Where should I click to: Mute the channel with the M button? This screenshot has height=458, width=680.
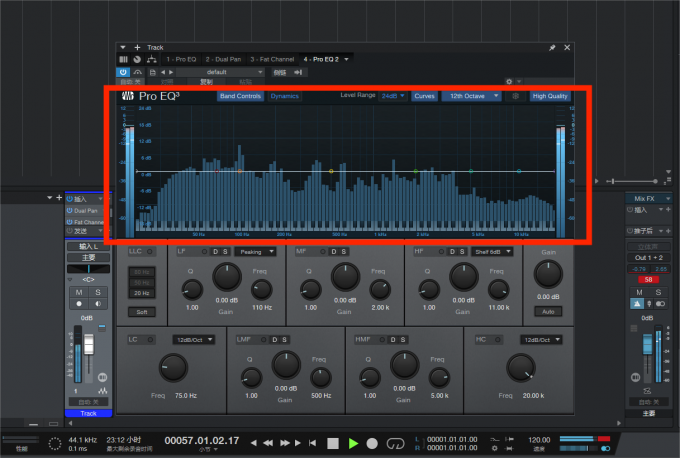click(x=78, y=292)
